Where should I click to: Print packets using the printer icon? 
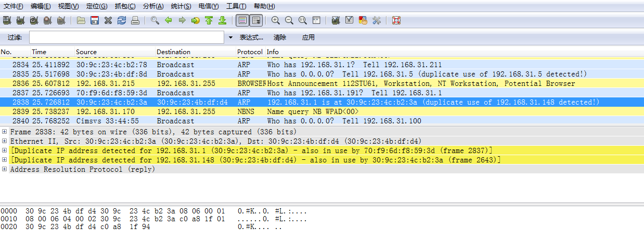coord(135,20)
